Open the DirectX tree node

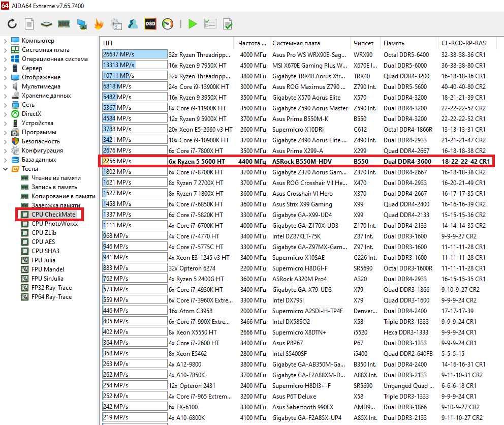click(x=31, y=114)
